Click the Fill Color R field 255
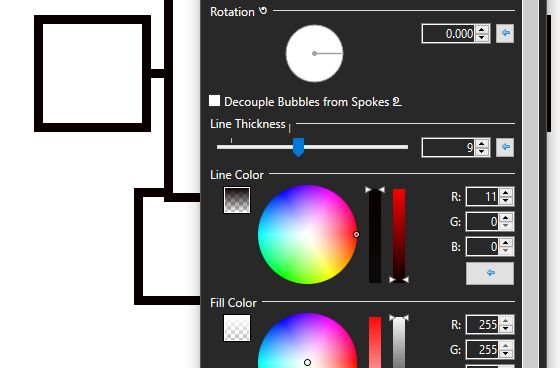560x368 pixels. pos(482,325)
